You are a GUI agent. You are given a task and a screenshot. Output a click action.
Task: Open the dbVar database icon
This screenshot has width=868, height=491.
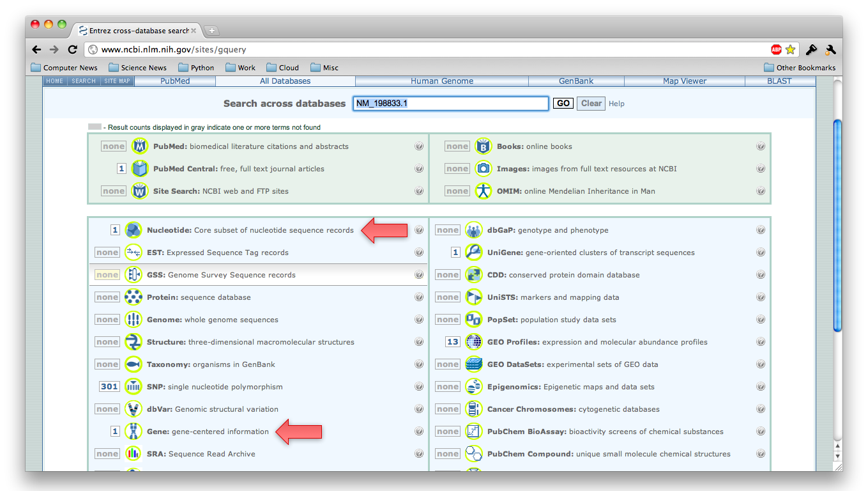pos(133,409)
